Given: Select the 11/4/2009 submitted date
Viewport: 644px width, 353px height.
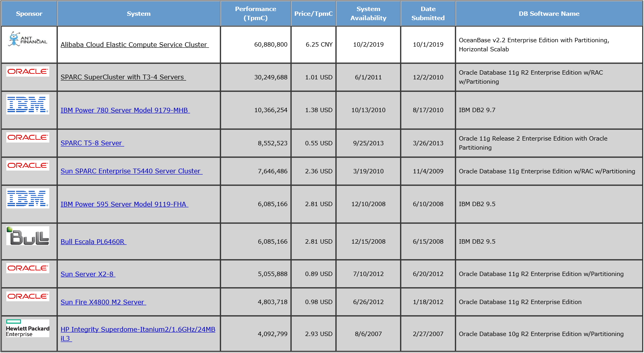Looking at the screenshot, I should (x=428, y=171).
